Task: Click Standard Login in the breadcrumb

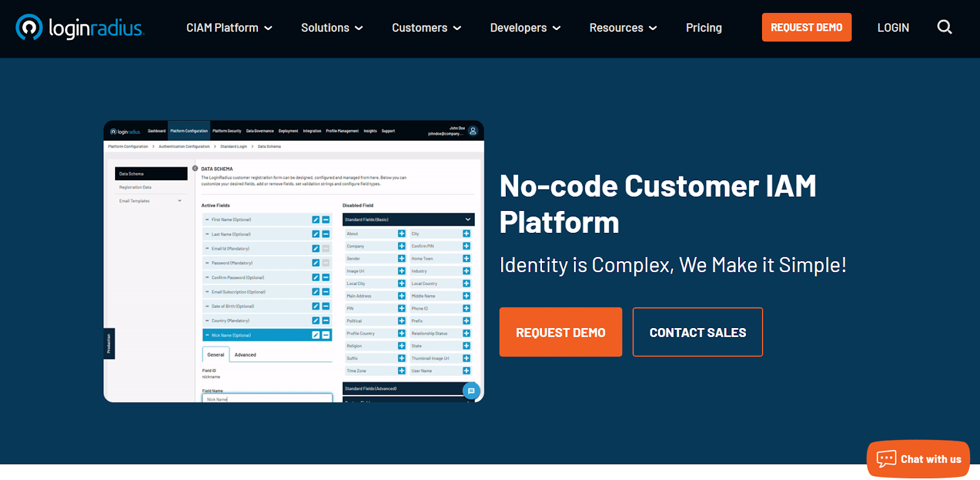Action: click(233, 147)
